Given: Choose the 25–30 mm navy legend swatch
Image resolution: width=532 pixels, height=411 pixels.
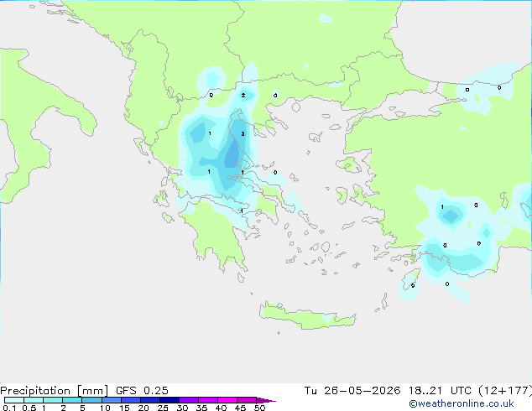Looking at the screenshot, I should (x=169, y=400).
